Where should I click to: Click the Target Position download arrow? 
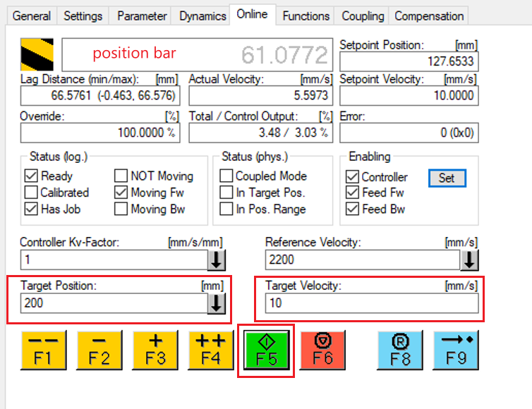[217, 303]
